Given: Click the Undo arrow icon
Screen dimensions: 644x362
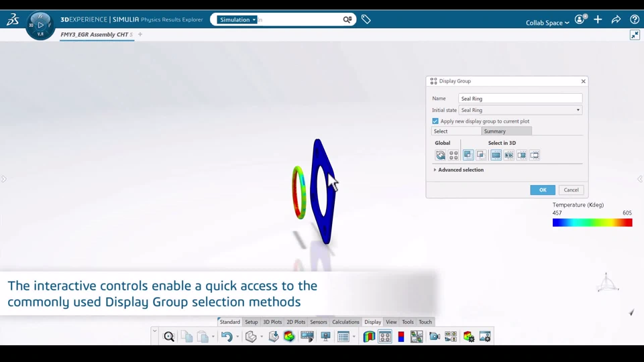Looking at the screenshot, I should click(x=227, y=337).
